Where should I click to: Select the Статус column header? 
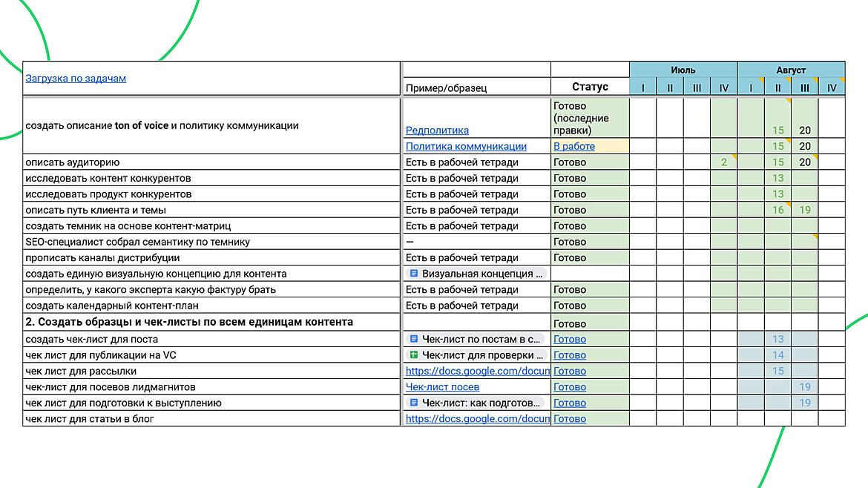coord(590,87)
